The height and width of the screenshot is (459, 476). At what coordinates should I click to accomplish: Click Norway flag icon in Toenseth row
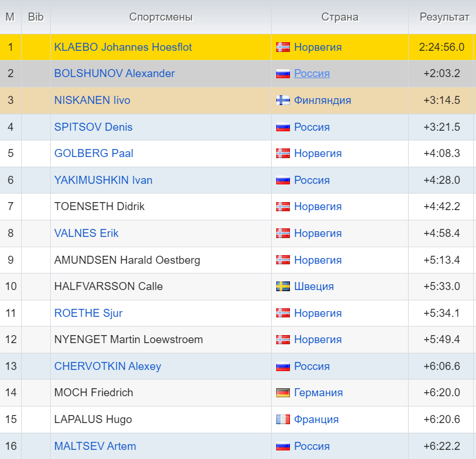283,207
